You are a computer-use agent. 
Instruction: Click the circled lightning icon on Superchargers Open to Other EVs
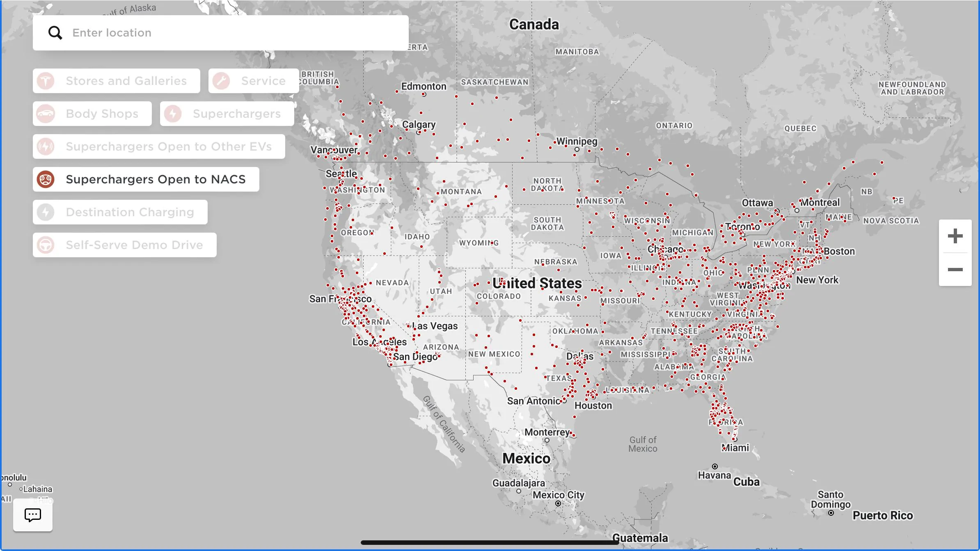click(x=46, y=146)
